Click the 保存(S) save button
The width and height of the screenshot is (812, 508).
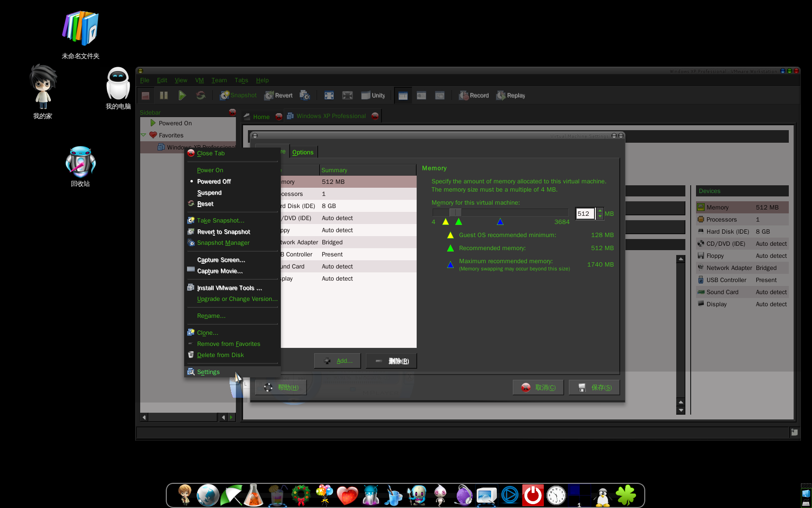(x=594, y=388)
